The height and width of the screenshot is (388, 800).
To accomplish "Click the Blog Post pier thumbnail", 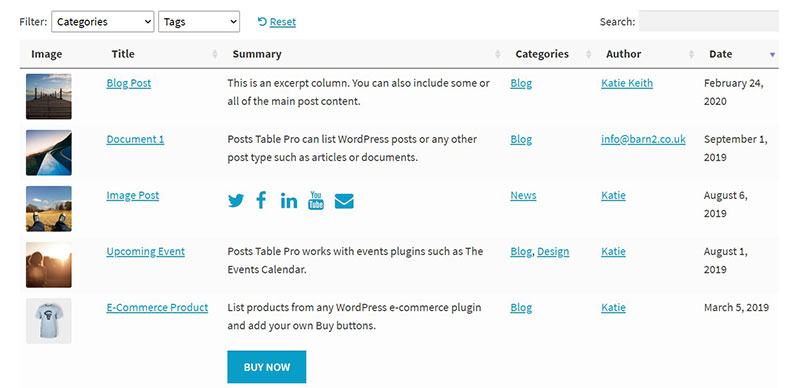I will point(49,96).
